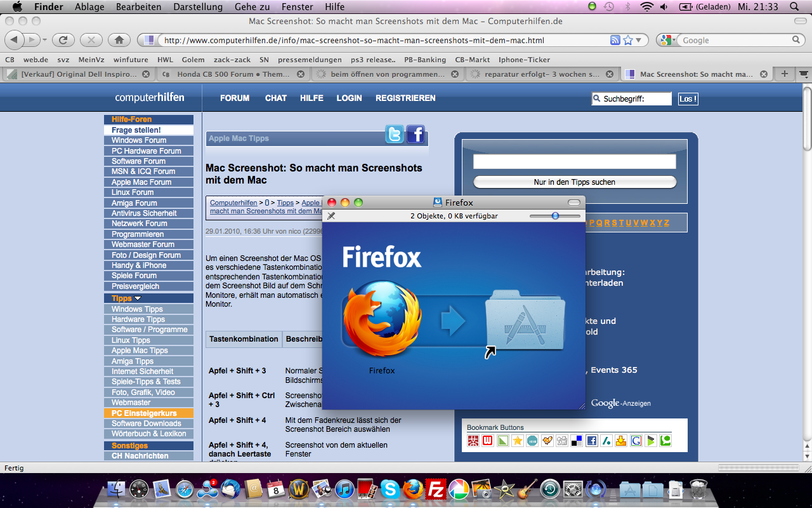Viewport: 812px width, 508px height.
Task: Click the customize toolbar pen icon in Firefox window
Action: 331,216
